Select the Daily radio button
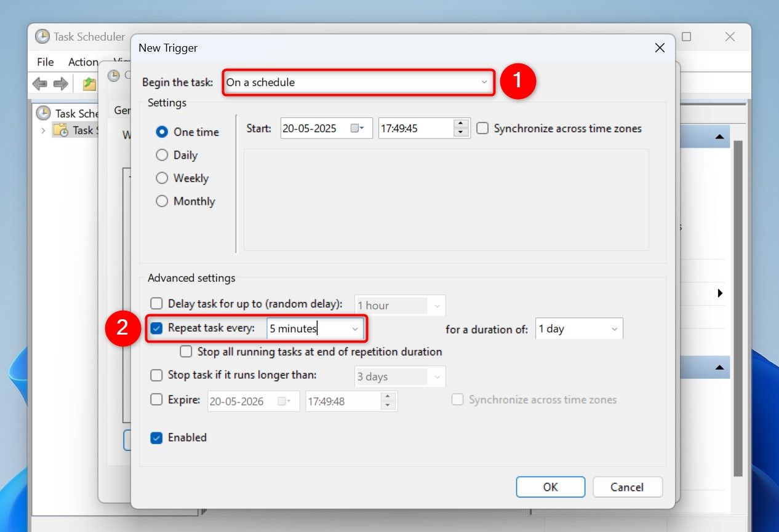 [x=162, y=155]
